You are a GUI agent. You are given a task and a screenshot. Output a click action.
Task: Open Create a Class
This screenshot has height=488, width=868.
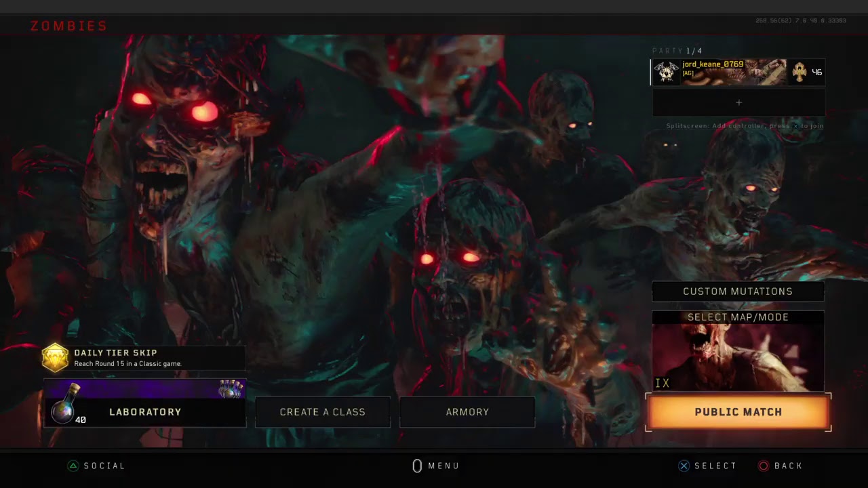(x=323, y=412)
